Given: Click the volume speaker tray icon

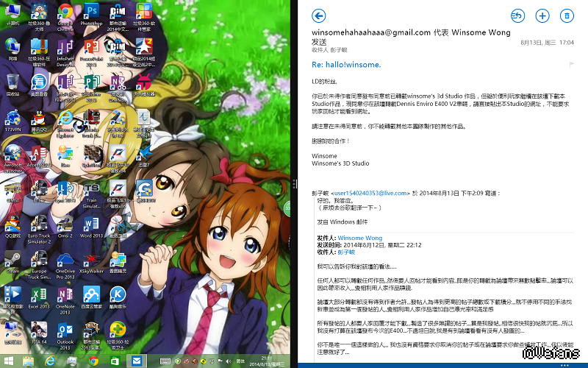Looking at the screenshot, I should point(229,361).
